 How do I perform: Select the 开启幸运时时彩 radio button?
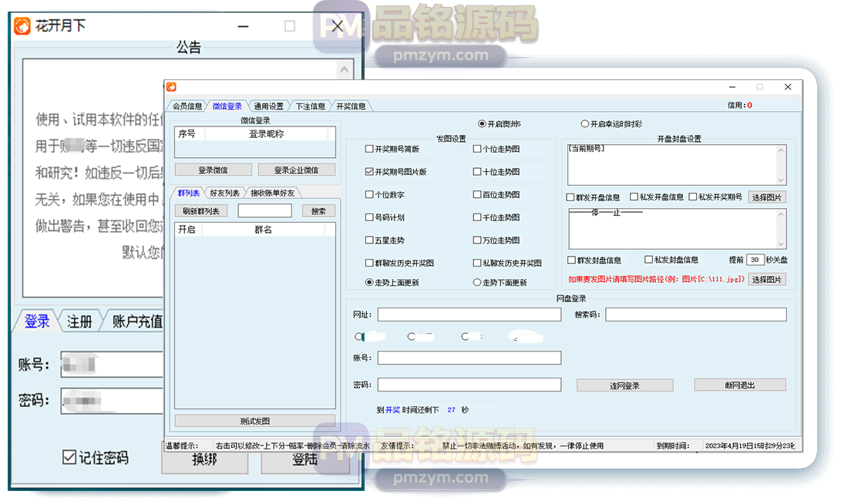pos(584,124)
